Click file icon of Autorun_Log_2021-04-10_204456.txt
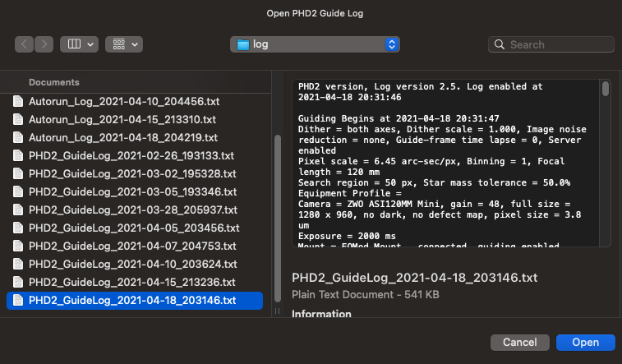This screenshot has width=622, height=364. tap(18, 102)
